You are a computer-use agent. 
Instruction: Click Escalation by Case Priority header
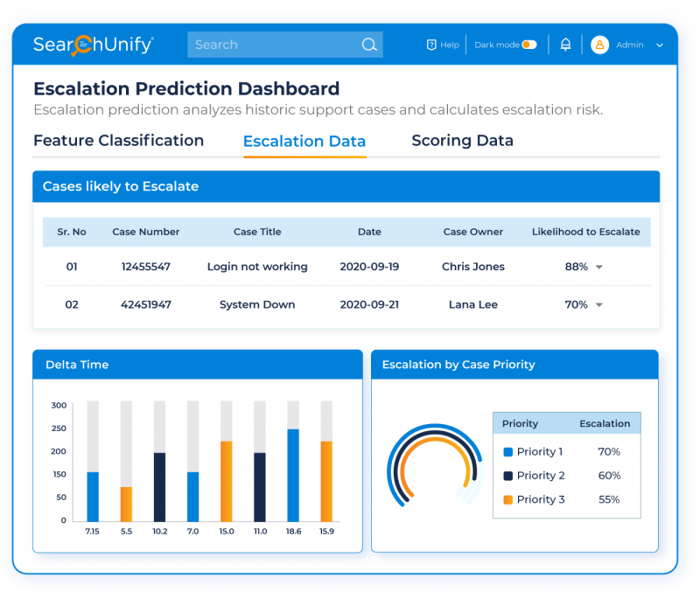(x=514, y=365)
